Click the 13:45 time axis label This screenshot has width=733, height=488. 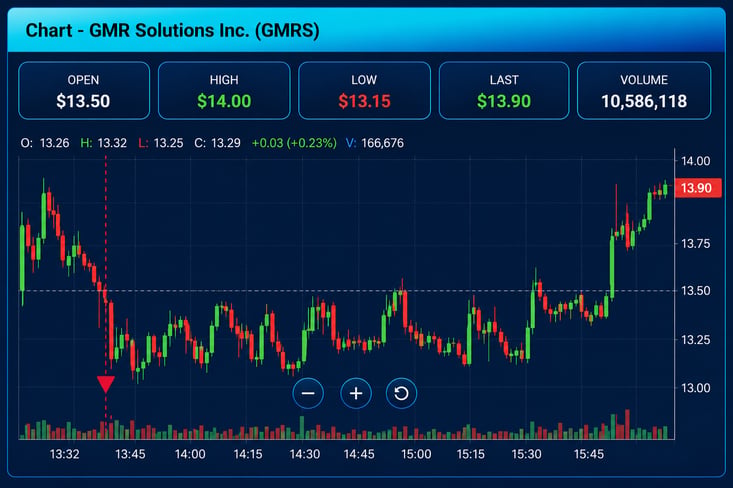[x=130, y=454]
